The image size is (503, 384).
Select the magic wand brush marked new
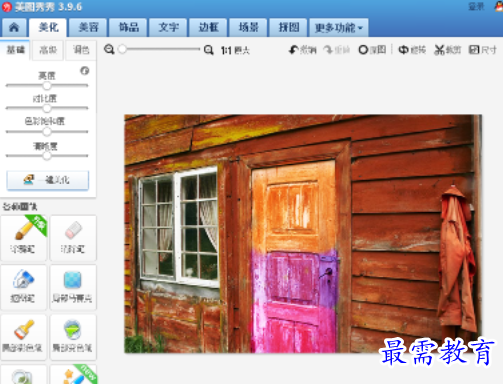[x=73, y=374]
